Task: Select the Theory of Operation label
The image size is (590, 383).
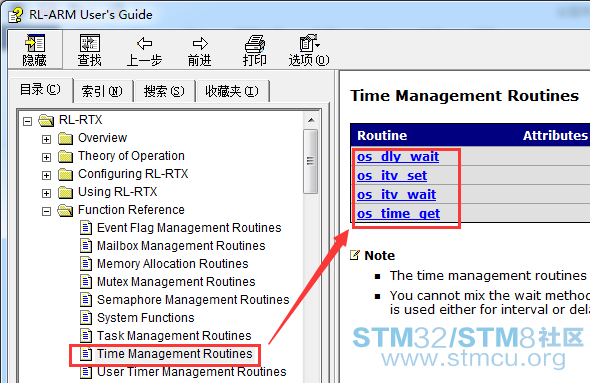Action: (131, 156)
